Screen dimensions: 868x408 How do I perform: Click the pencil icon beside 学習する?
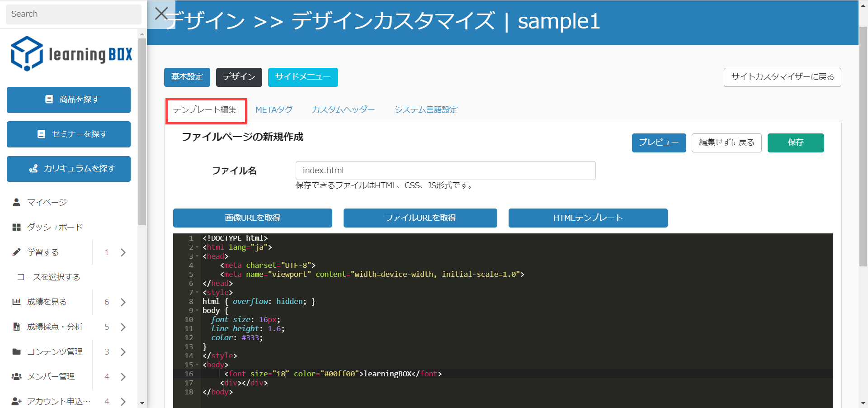(17, 252)
